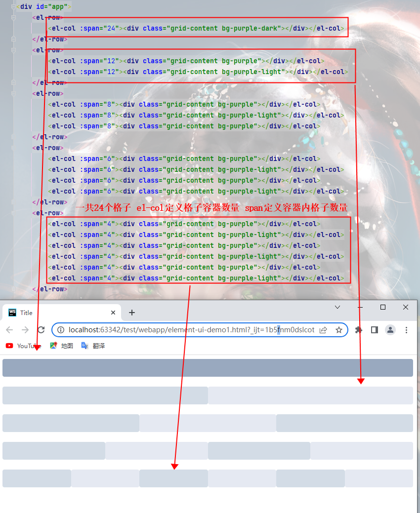The height and width of the screenshot is (513, 420).
Task: Open the extensions puzzle icon
Action: click(359, 330)
